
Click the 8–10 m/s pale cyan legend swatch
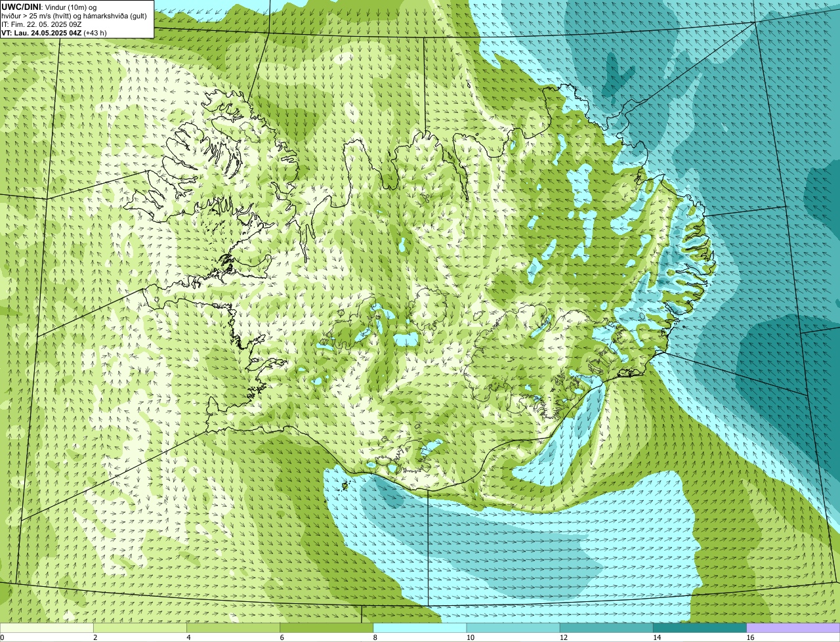420,628
